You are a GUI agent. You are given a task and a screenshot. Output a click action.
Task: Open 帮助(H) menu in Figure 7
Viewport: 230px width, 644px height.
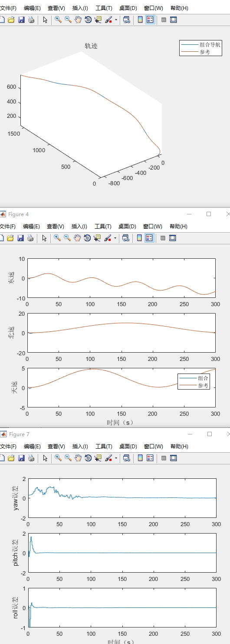[179, 447]
